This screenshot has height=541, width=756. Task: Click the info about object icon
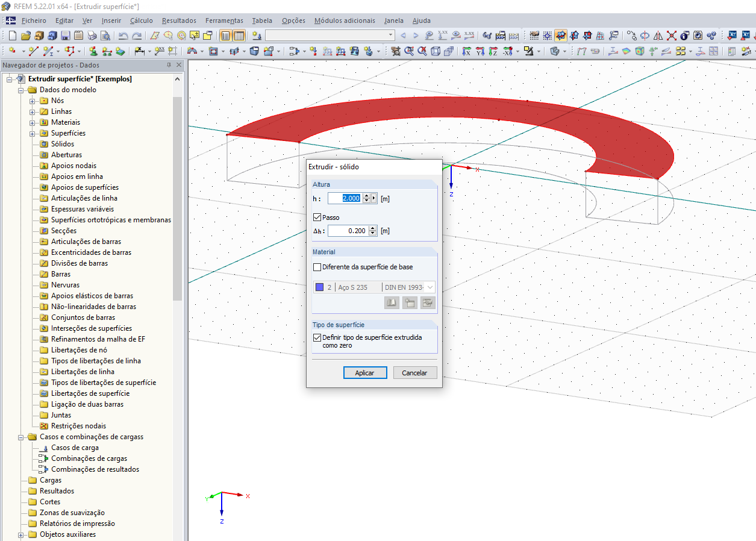click(684, 36)
